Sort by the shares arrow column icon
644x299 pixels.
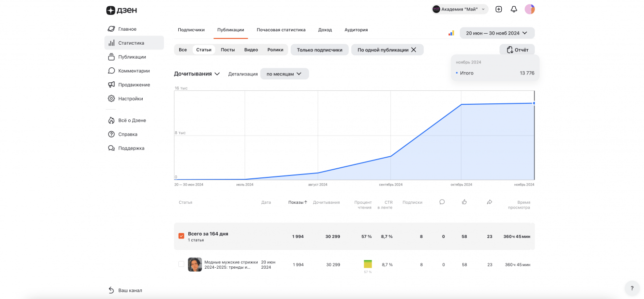489,202
